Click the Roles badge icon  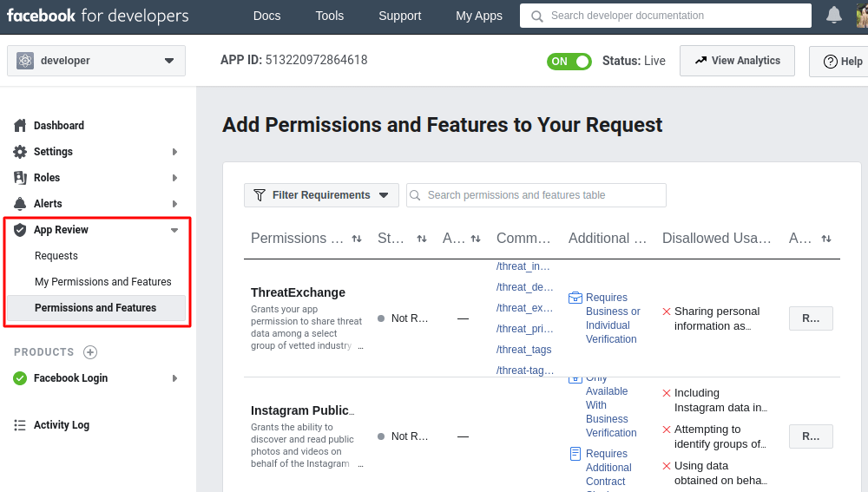(20, 178)
